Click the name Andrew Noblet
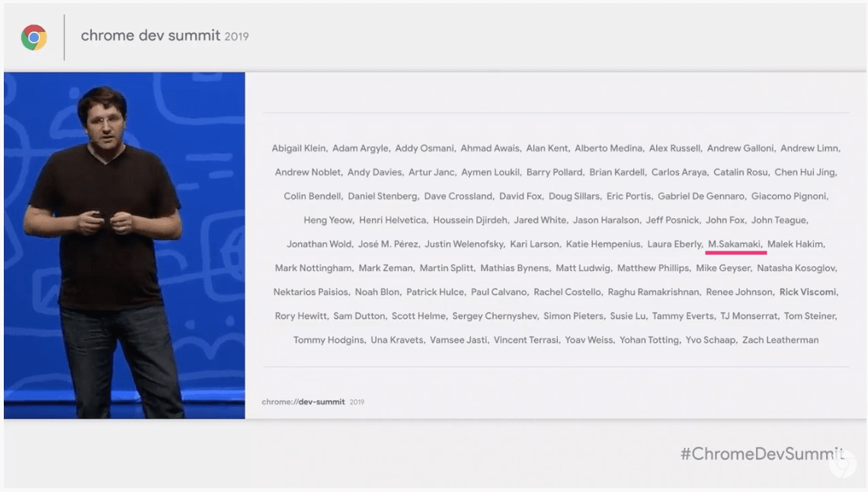This screenshot has height=492, width=868. pos(308,172)
